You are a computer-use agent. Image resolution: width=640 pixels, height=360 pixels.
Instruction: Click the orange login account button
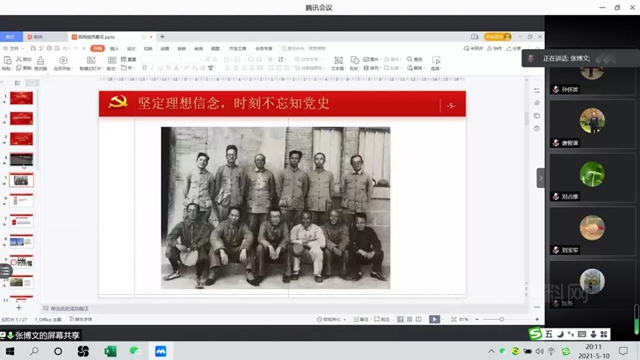tap(498, 37)
